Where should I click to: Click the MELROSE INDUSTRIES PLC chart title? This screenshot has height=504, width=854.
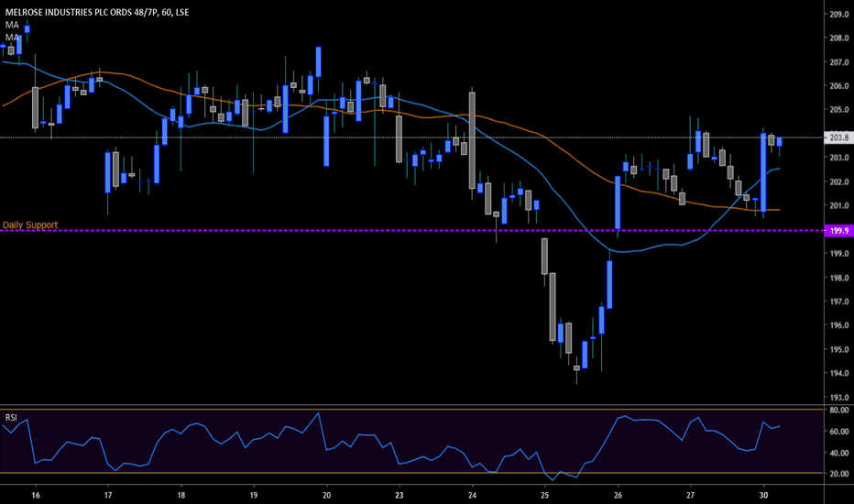[x=97, y=12]
